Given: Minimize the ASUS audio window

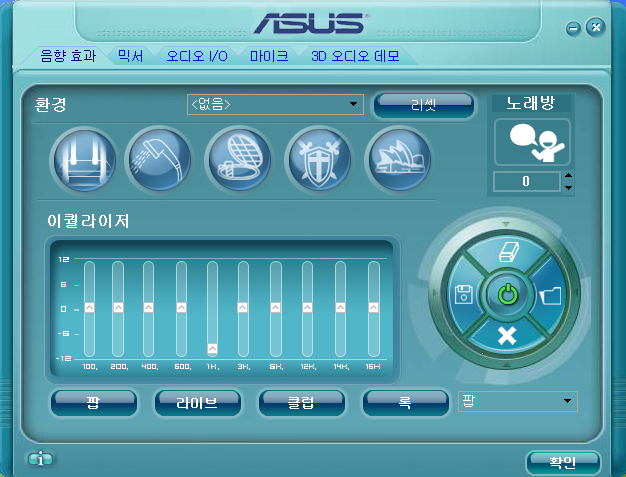Looking at the screenshot, I should (x=573, y=29).
